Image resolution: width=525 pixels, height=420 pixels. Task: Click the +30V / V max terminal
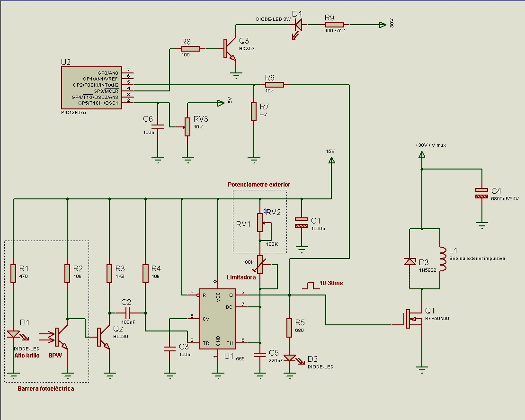coord(422,154)
